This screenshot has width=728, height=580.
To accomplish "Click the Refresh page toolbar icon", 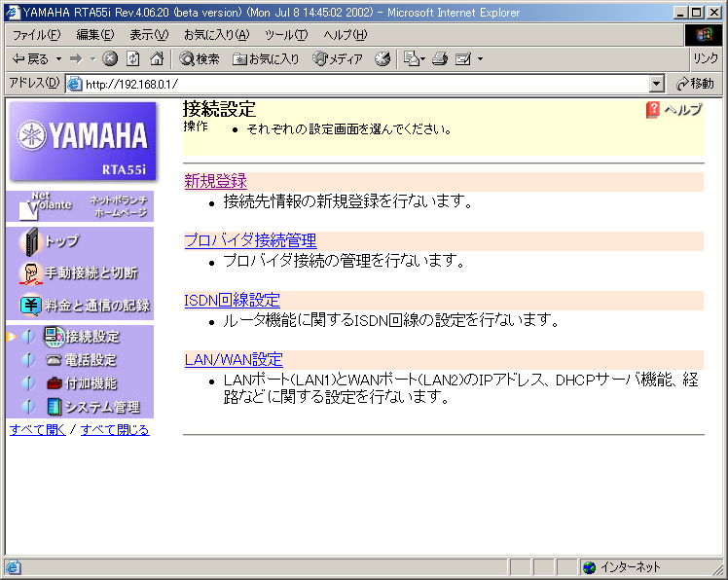I will click(x=132, y=59).
